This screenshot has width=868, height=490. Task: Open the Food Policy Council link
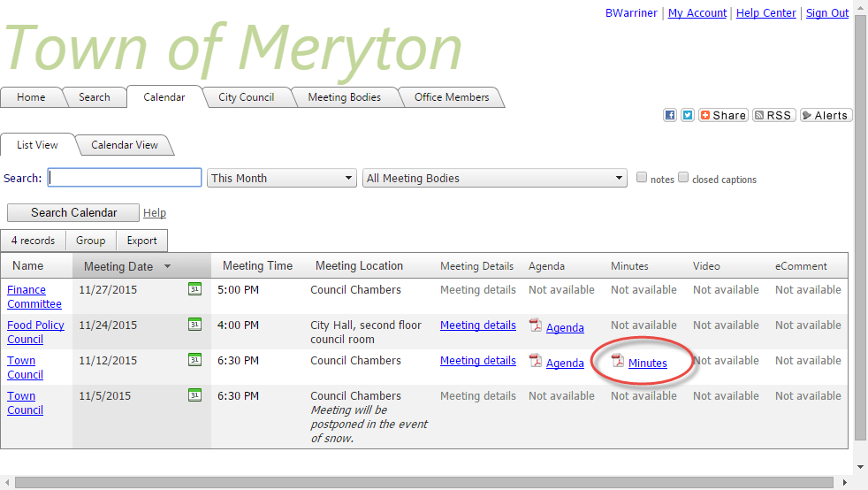point(35,333)
